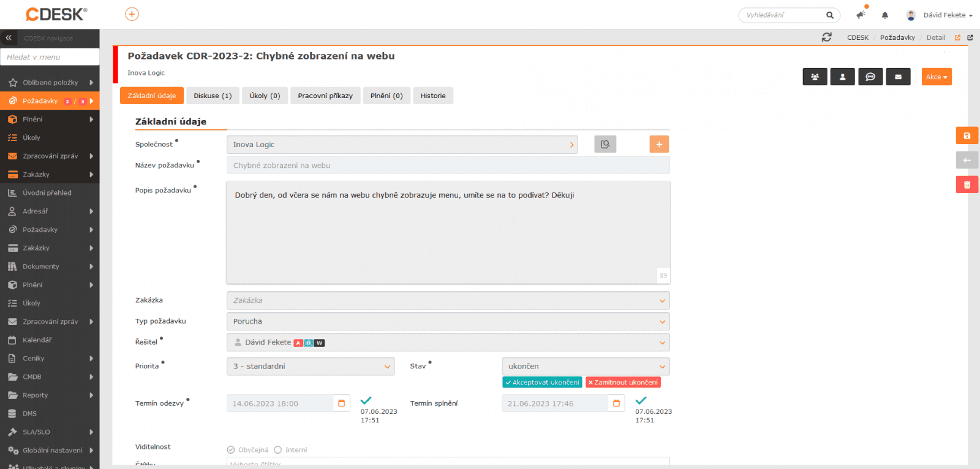Click the Termín splnění date field
The height and width of the screenshot is (469, 980).
(x=556, y=403)
